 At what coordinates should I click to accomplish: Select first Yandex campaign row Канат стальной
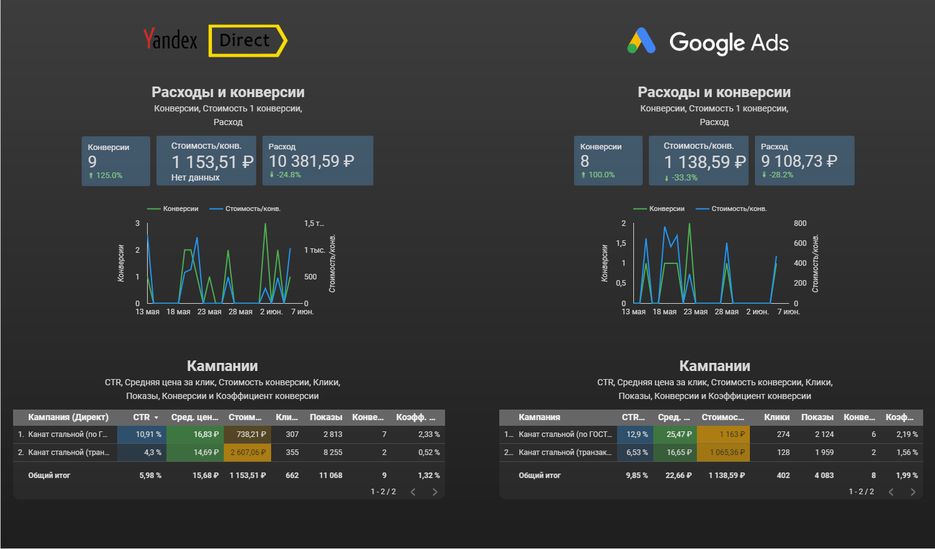click(229, 435)
